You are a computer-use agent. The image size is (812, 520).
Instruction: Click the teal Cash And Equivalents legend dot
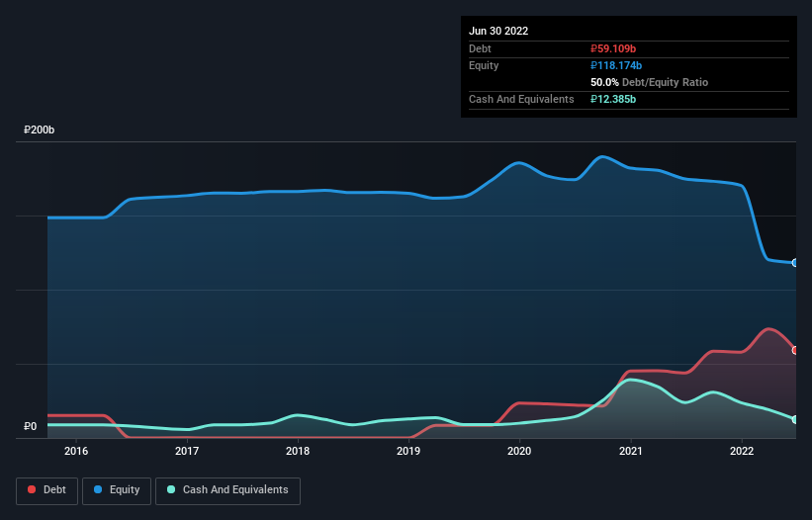[171, 489]
